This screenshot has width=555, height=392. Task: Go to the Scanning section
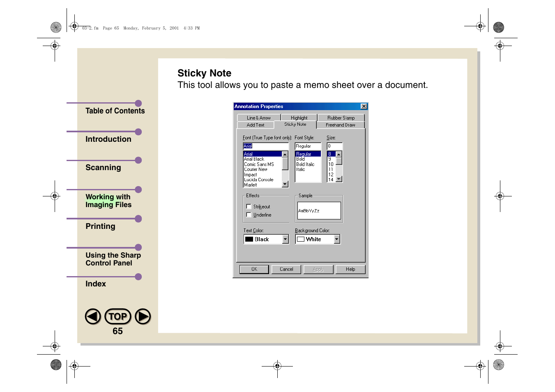click(x=103, y=168)
